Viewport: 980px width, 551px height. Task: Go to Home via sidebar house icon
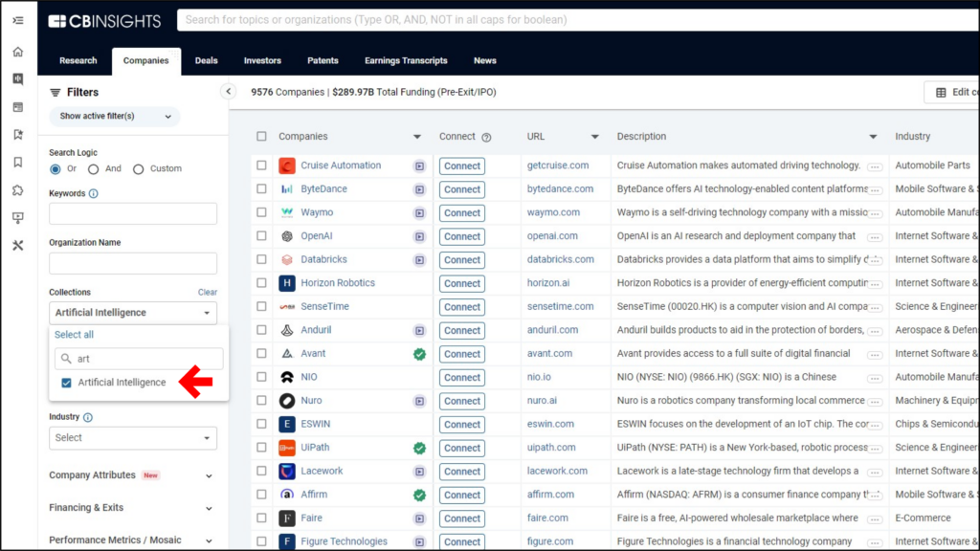tap(18, 52)
